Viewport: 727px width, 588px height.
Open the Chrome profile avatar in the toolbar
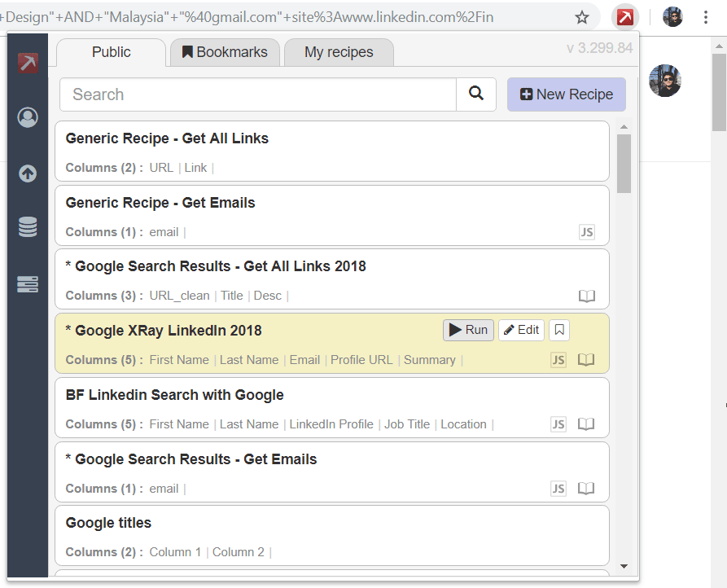[672, 17]
